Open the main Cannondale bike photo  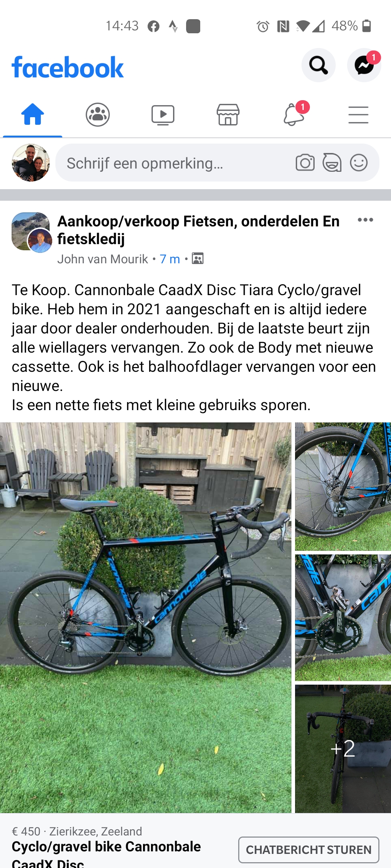pyautogui.click(x=146, y=618)
